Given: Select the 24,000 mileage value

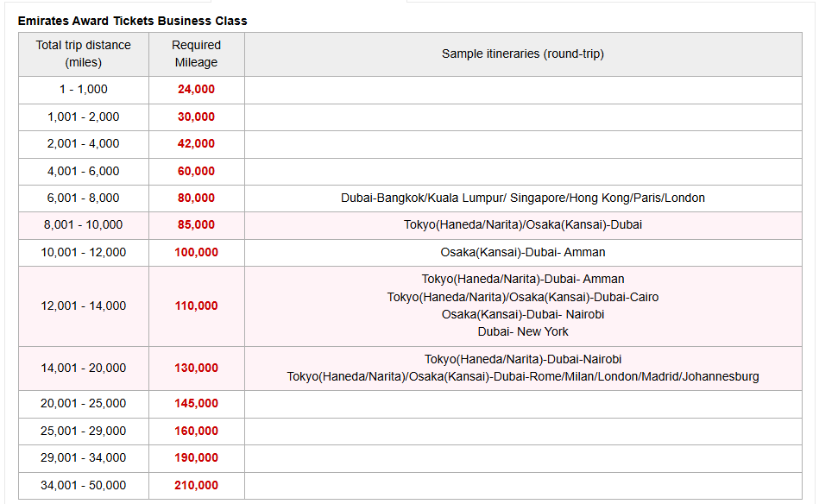Looking at the screenshot, I should (x=197, y=89).
